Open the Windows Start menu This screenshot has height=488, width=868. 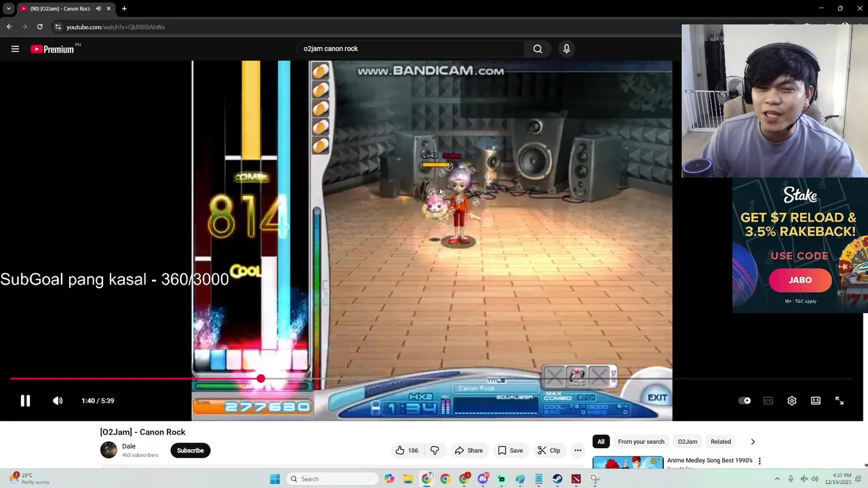coord(275,479)
